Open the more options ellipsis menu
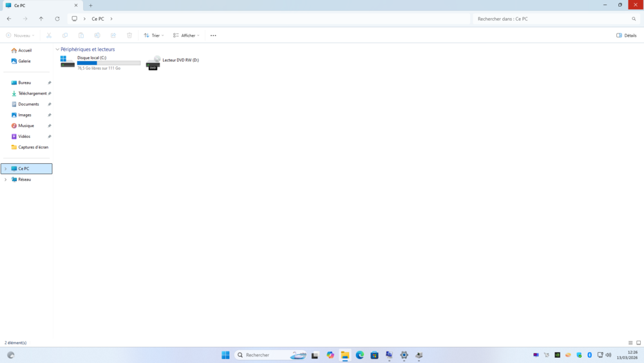Viewport: 644px width, 363px height. point(213,35)
